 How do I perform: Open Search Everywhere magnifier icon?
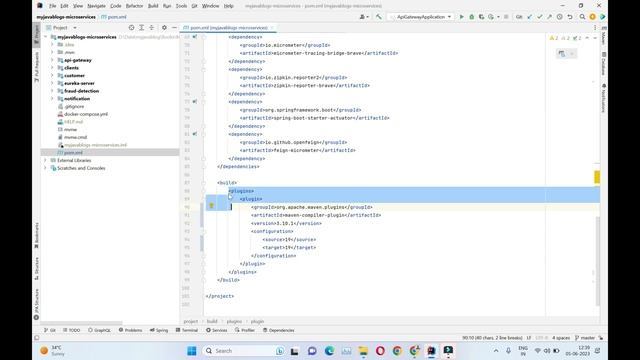[x=582, y=17]
